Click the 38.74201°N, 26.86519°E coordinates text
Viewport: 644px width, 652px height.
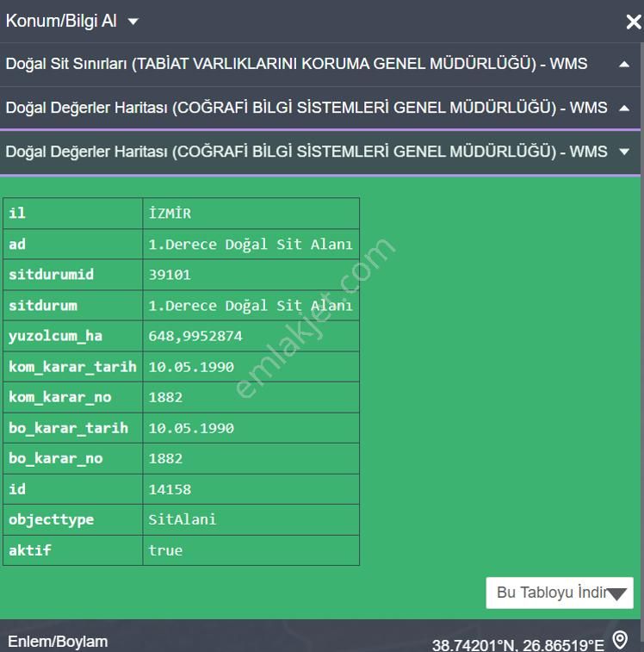(x=517, y=644)
